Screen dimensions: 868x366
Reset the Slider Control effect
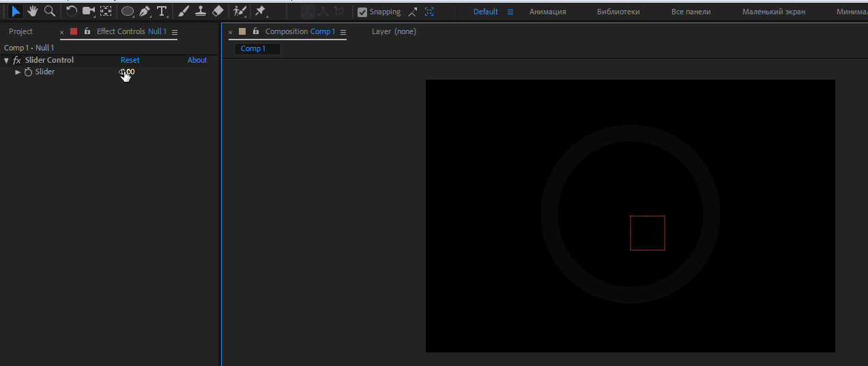point(130,60)
